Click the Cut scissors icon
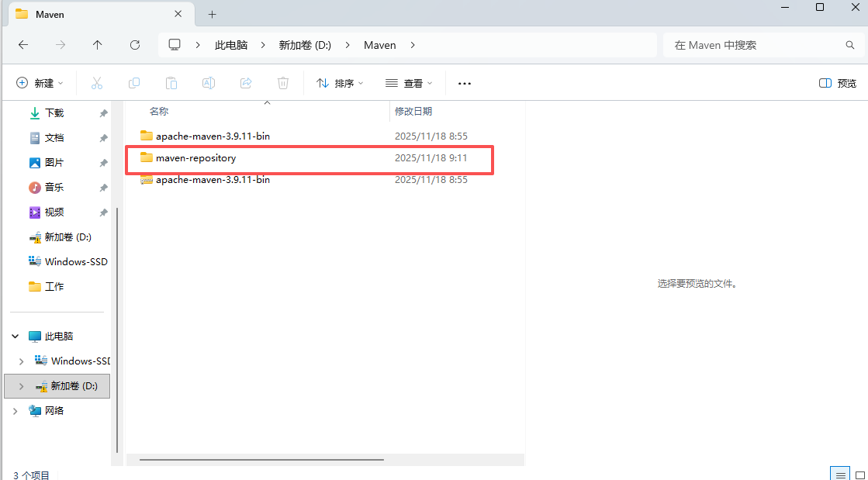This screenshot has height=480, width=868. (x=97, y=83)
